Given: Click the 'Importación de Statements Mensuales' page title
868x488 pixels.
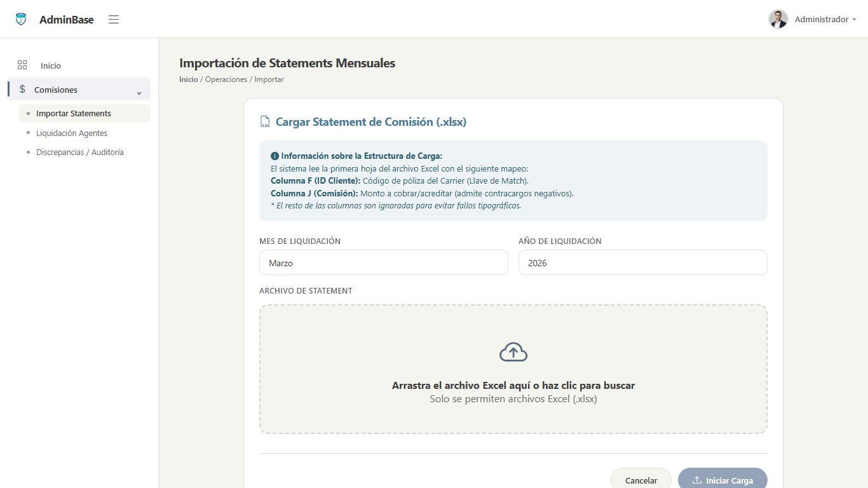Looking at the screenshot, I should click(x=287, y=63).
